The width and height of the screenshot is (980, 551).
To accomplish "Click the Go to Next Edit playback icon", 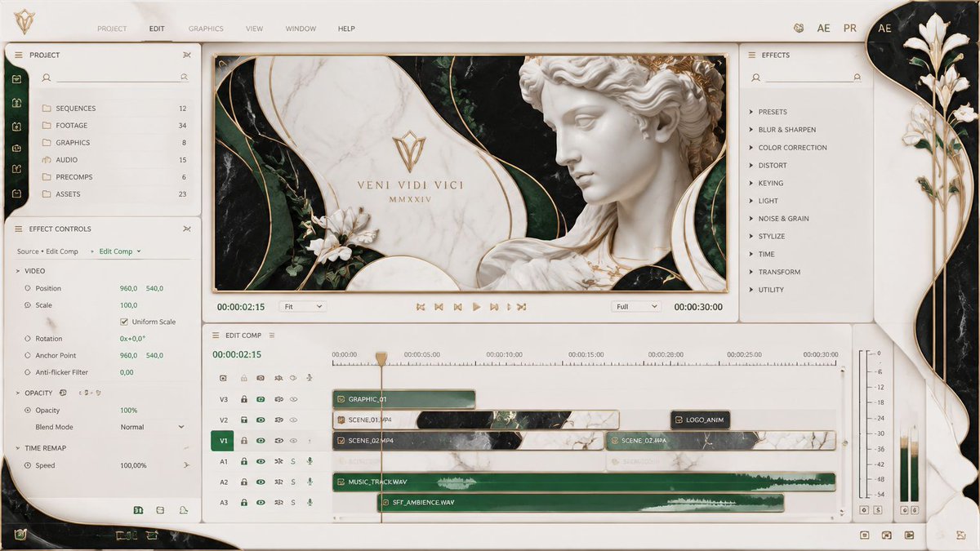I will tap(494, 307).
